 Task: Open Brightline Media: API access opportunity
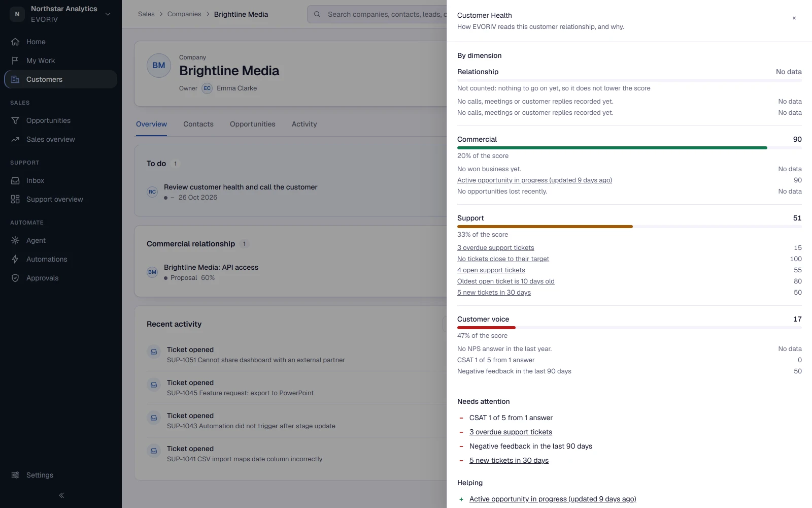click(x=211, y=267)
